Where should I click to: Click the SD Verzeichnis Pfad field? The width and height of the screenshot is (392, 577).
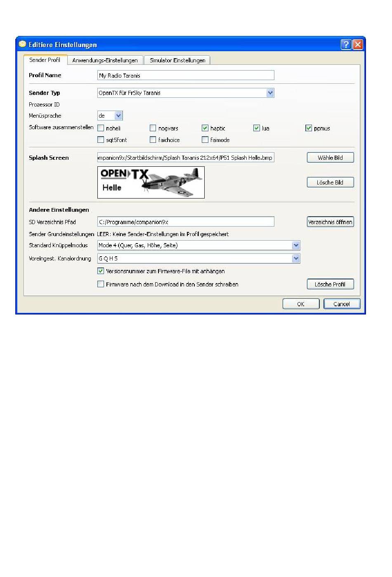(x=186, y=222)
